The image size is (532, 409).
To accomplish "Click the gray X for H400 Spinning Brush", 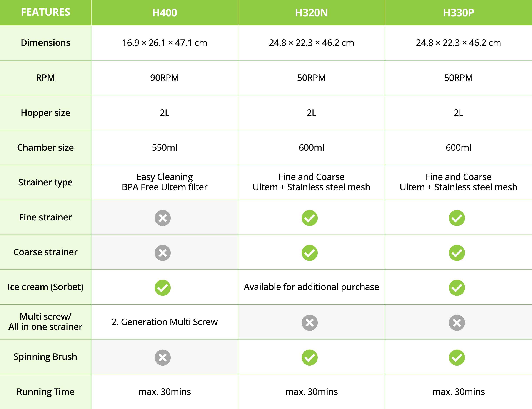I will (163, 357).
